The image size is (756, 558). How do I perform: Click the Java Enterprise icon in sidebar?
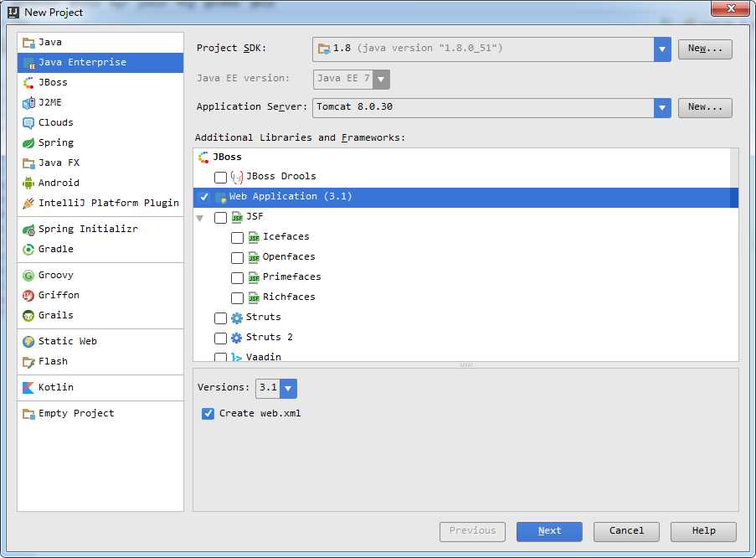[x=28, y=63]
